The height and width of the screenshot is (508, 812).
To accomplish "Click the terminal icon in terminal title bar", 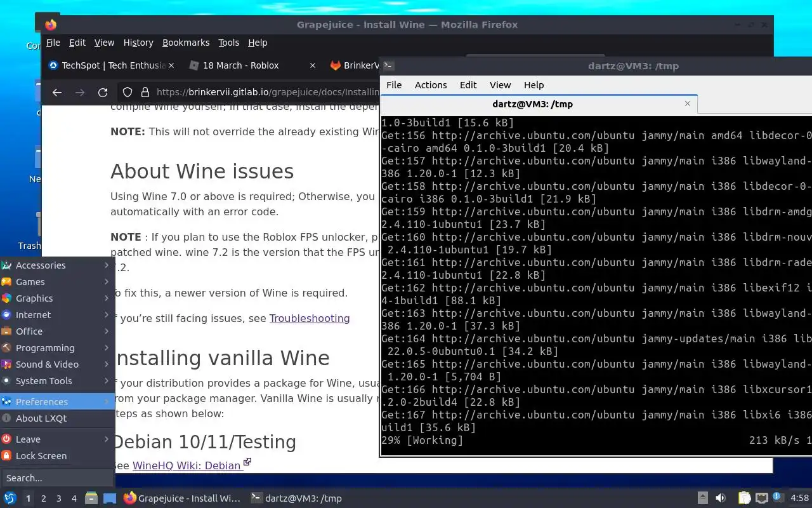I will (x=389, y=65).
